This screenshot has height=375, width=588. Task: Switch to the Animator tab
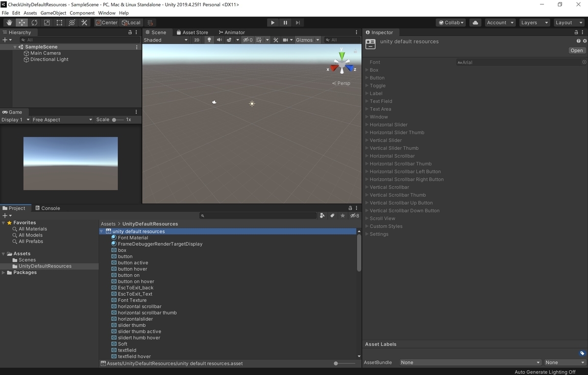tap(231, 32)
